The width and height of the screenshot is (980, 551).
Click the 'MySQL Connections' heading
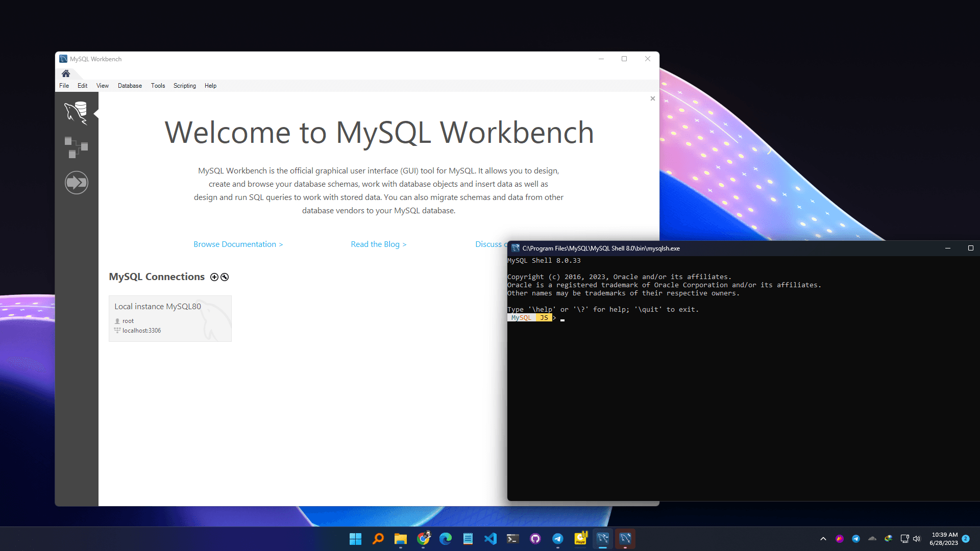pos(157,277)
